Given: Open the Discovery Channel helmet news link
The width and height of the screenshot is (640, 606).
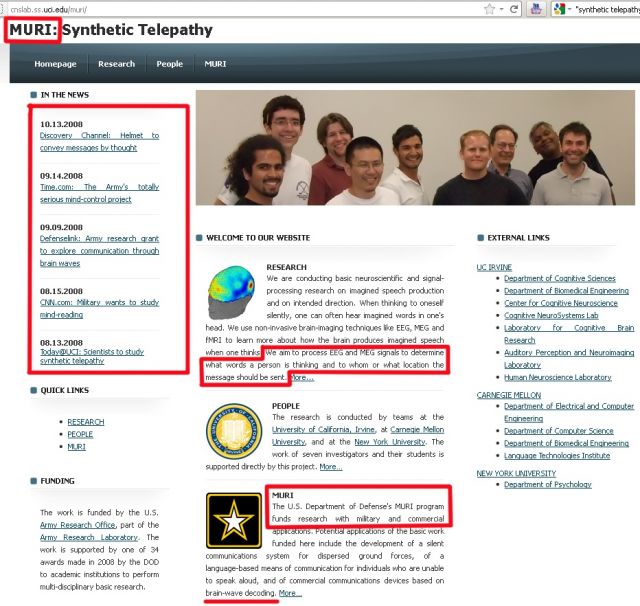Looking at the screenshot, I should [100, 142].
